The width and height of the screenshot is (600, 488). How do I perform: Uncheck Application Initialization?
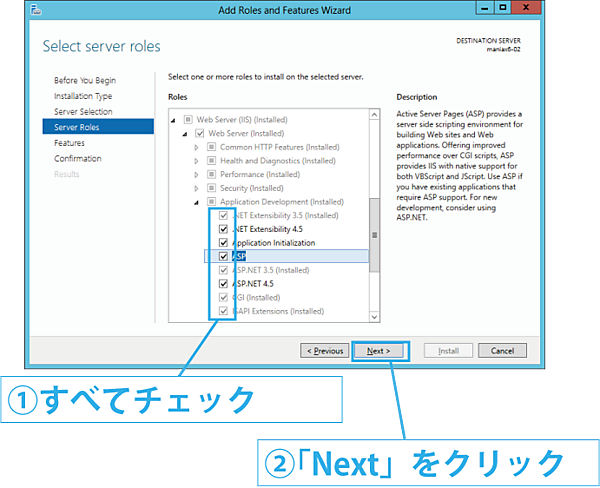(223, 243)
